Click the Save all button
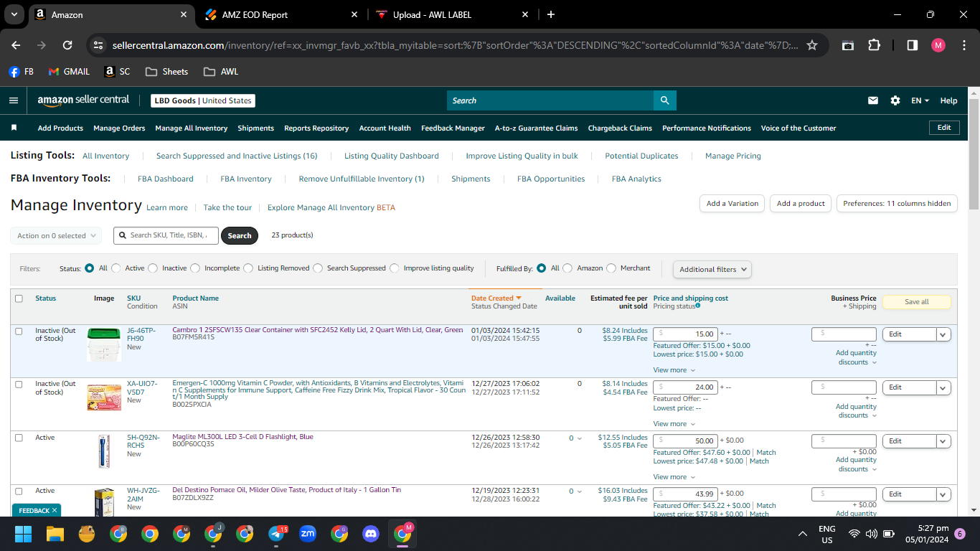Screen dimensions: 980x551 [916, 302]
